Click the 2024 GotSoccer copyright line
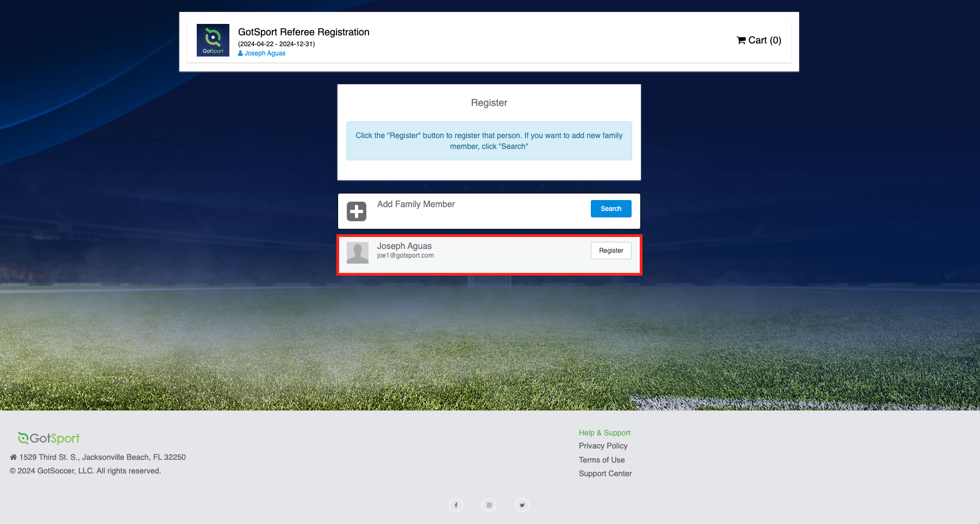Image resolution: width=980 pixels, height=524 pixels. point(85,471)
